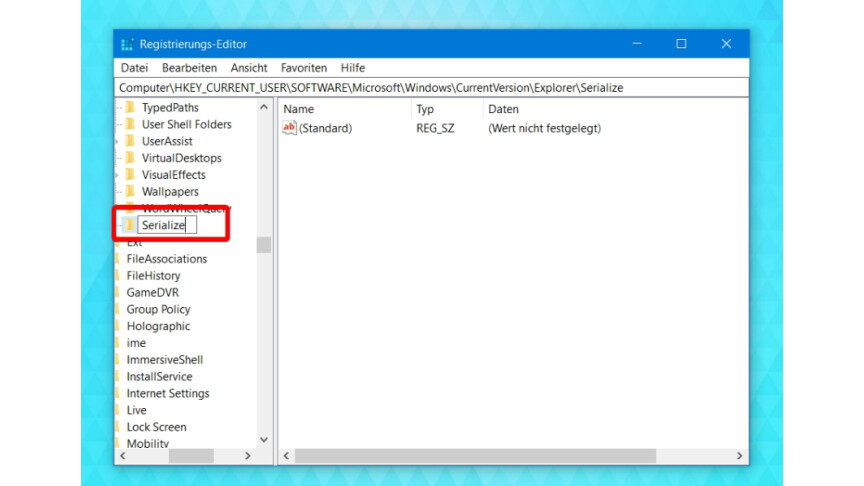Screen dimensions: 864x486
Task: Select the VirtualDesktops key
Action: 181,158
